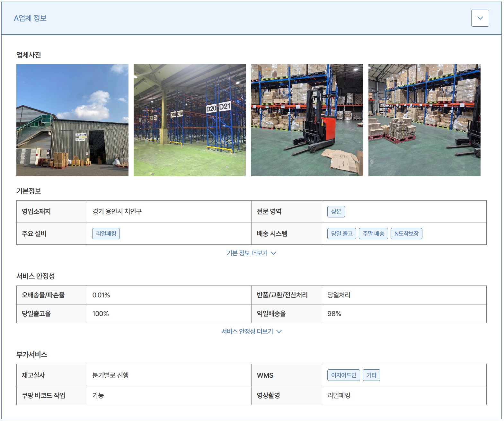Click the 당일출고율 label

[x=36, y=314]
